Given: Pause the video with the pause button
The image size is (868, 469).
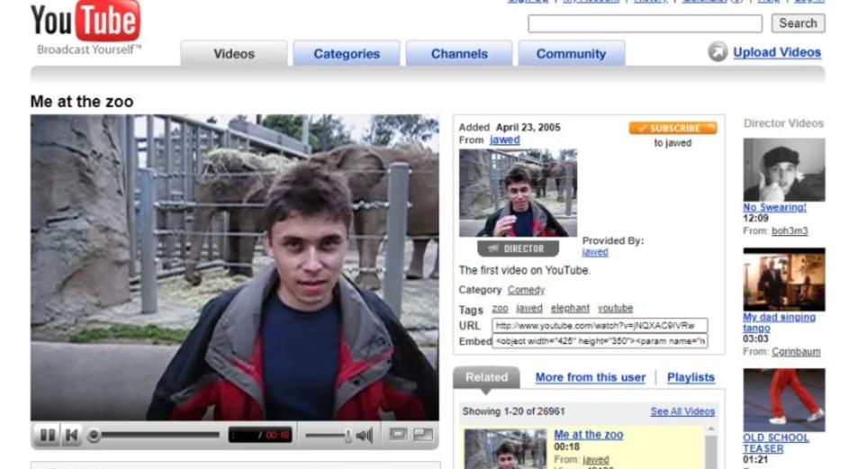Looking at the screenshot, I should 47,435.
